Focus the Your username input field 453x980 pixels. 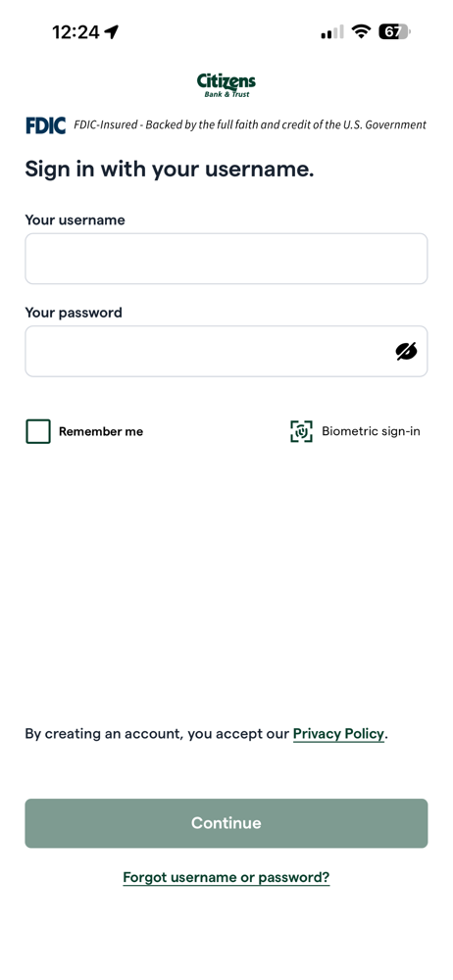226,259
